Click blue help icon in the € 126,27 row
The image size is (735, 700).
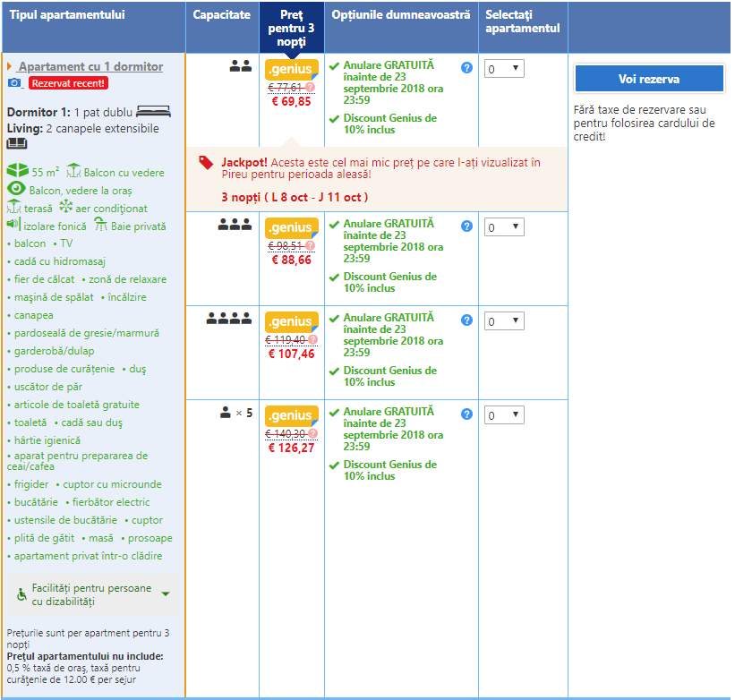466,414
